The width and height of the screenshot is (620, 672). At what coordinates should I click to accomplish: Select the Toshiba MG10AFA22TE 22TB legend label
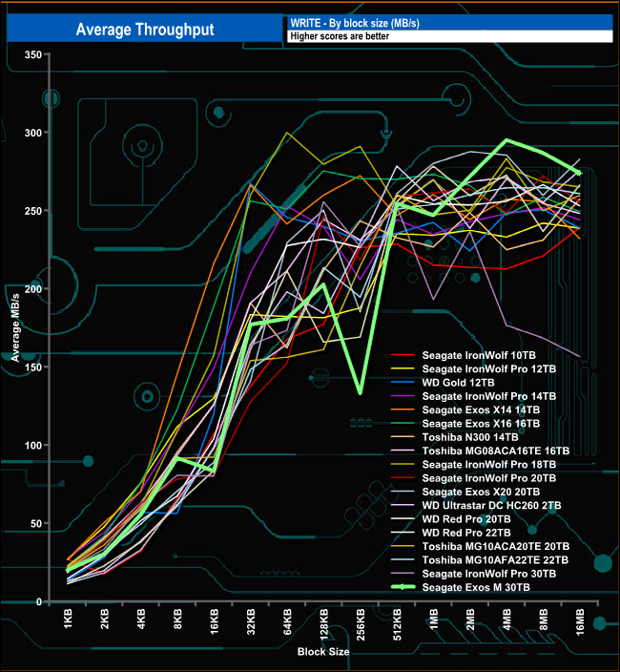point(495,560)
